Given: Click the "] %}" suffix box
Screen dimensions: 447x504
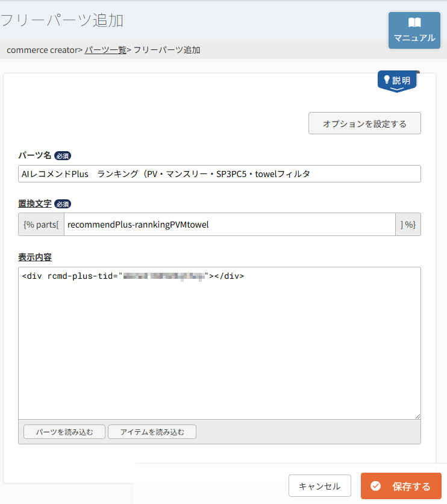Looking at the screenshot, I should [408, 225].
